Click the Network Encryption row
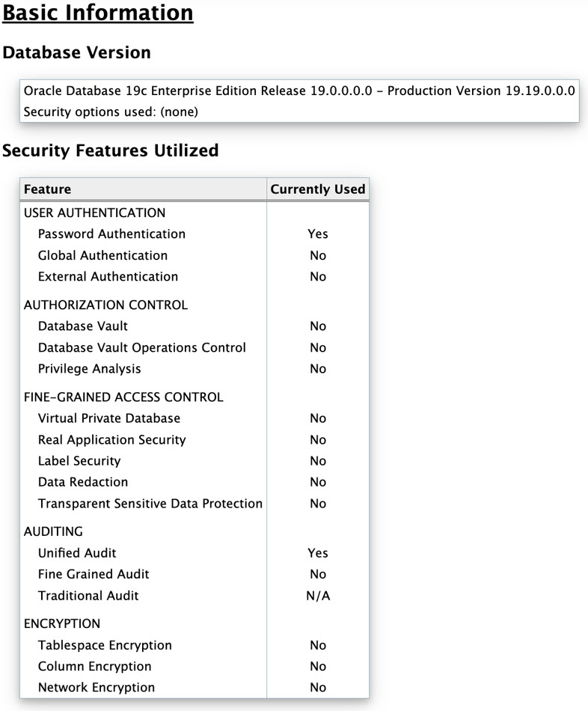Screen dimensions: 588x711 coord(195,687)
